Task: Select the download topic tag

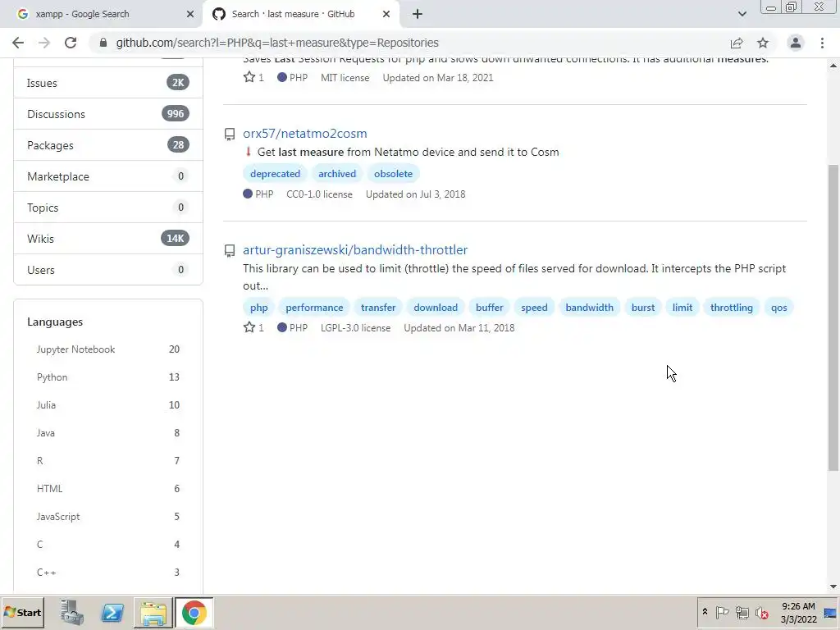Action: click(x=436, y=308)
